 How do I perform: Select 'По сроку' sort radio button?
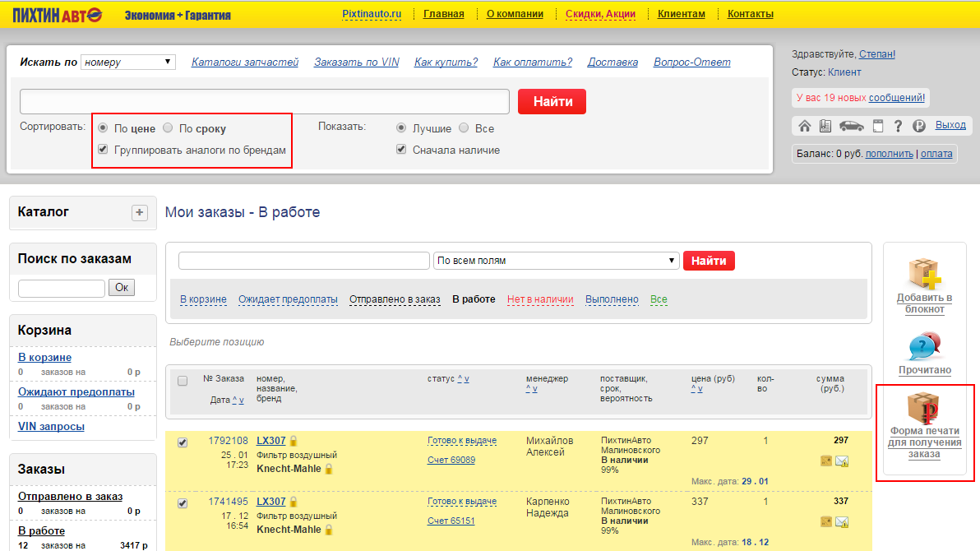(168, 128)
